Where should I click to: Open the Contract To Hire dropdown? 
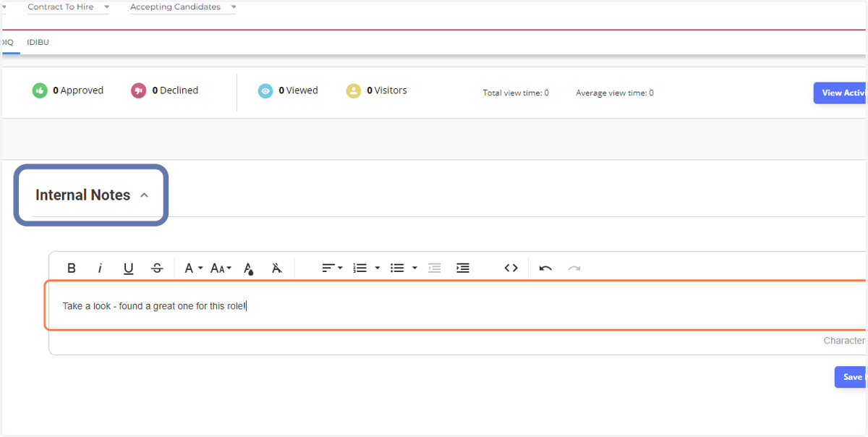coord(69,7)
